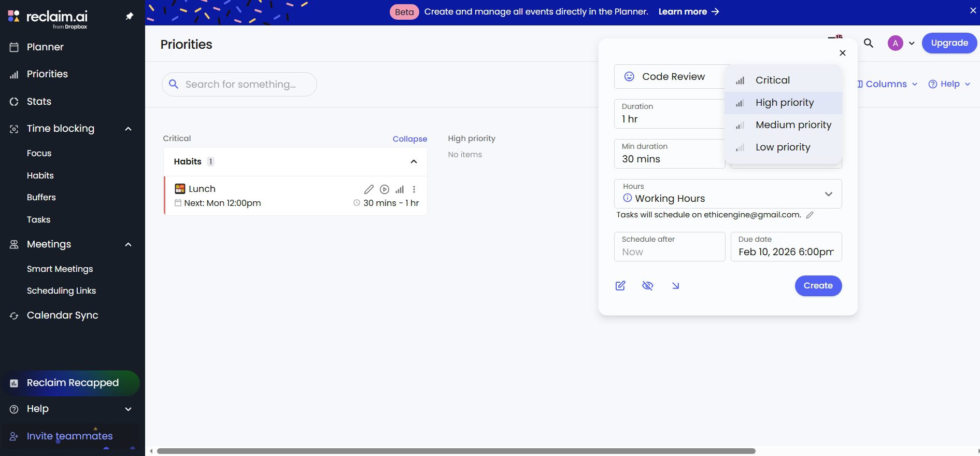This screenshot has width=980, height=456.
Task: Click the Search for something field
Action: 240,85
